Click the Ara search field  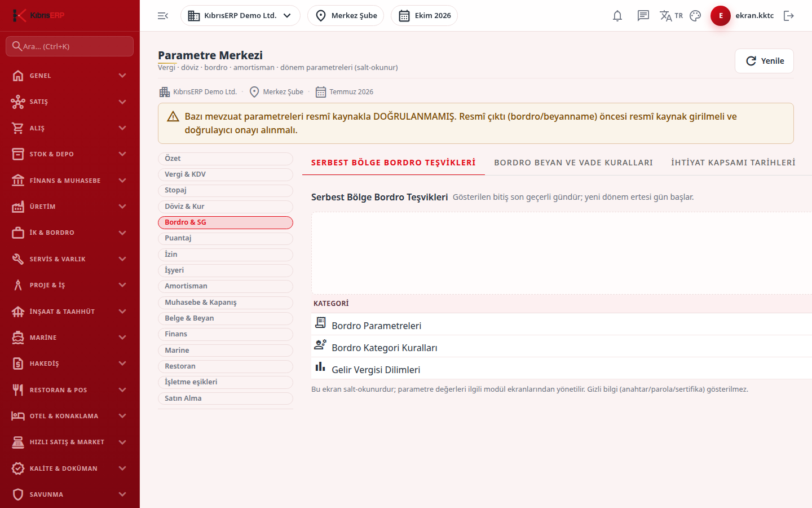pos(70,46)
